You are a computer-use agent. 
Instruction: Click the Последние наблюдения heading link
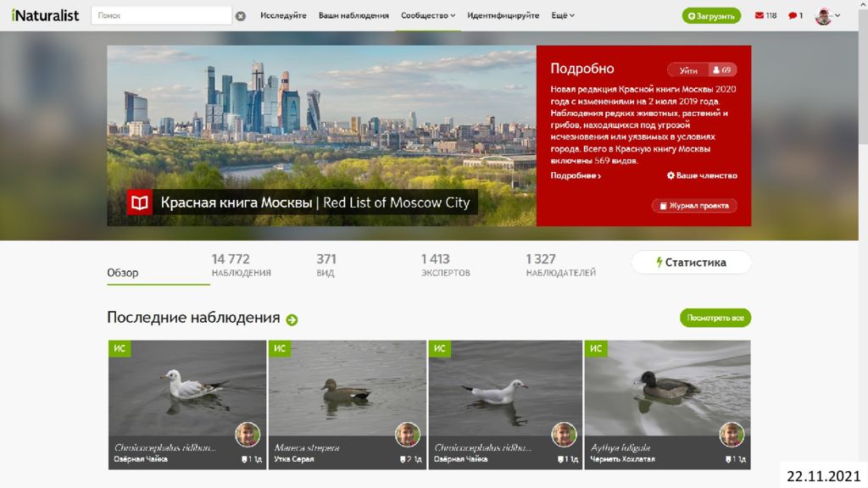[x=193, y=318]
